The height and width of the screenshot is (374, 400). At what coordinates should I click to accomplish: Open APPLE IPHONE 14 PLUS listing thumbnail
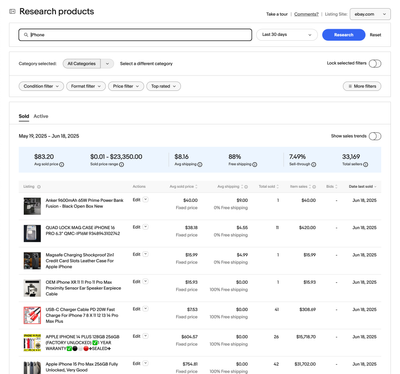[32, 342]
